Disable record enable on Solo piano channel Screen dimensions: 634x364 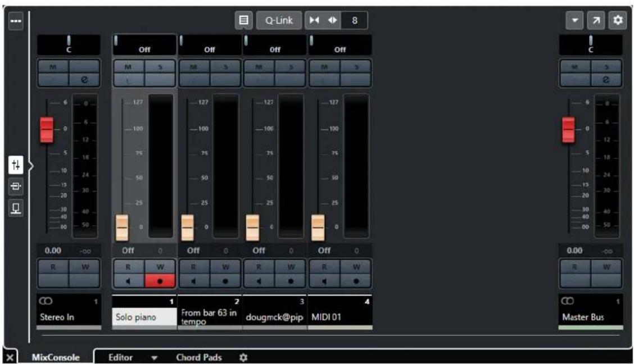(x=160, y=281)
